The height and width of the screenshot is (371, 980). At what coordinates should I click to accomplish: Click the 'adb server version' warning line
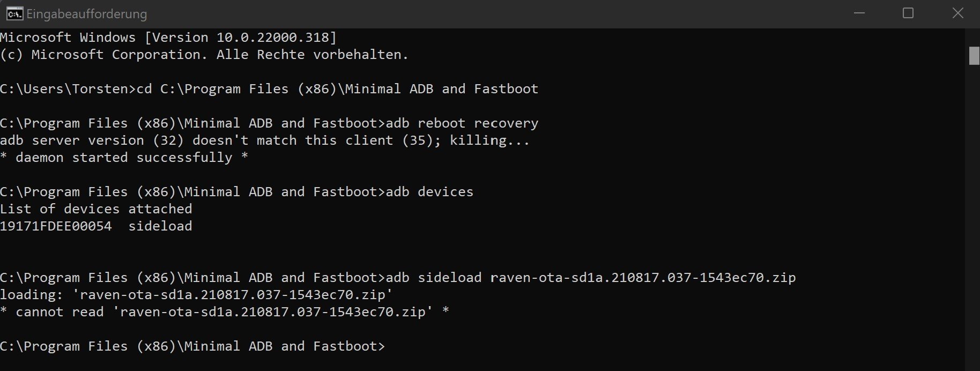click(265, 140)
